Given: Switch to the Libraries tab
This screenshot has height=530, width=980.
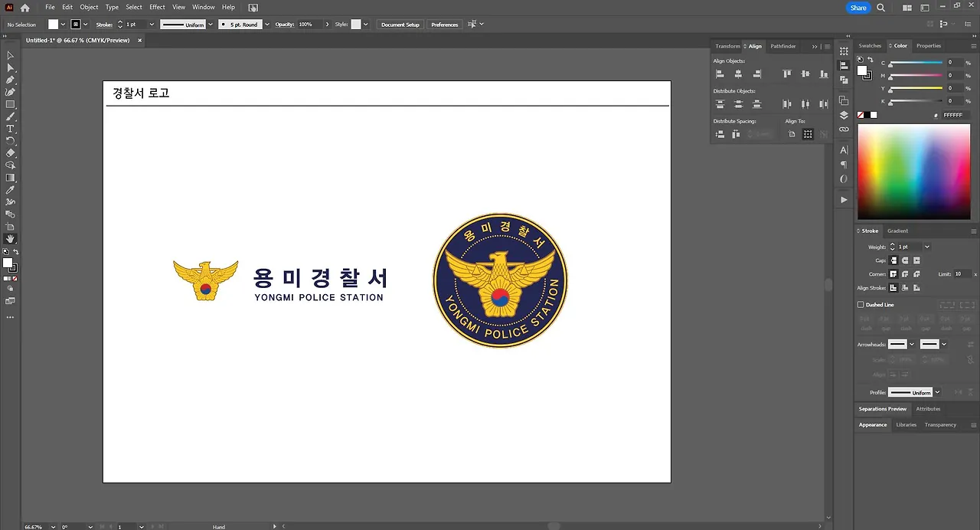Looking at the screenshot, I should coord(906,424).
